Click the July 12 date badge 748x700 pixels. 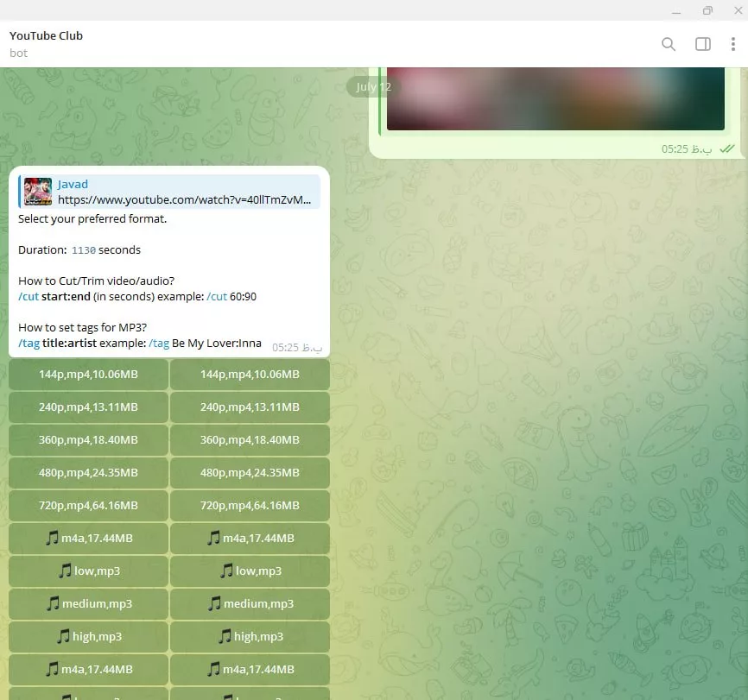(373, 87)
